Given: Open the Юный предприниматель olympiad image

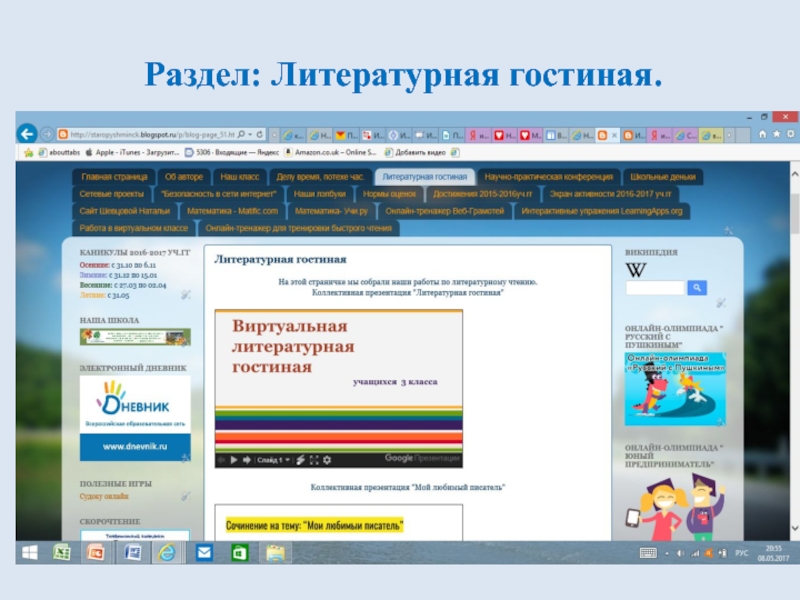Looking at the screenshot, I should 675,507.
